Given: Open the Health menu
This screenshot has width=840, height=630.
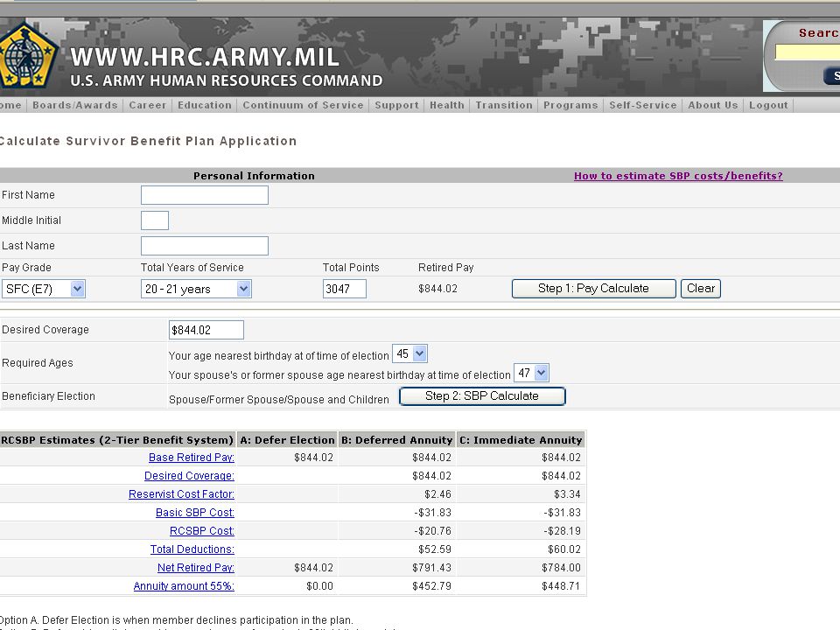Looking at the screenshot, I should click(447, 105).
